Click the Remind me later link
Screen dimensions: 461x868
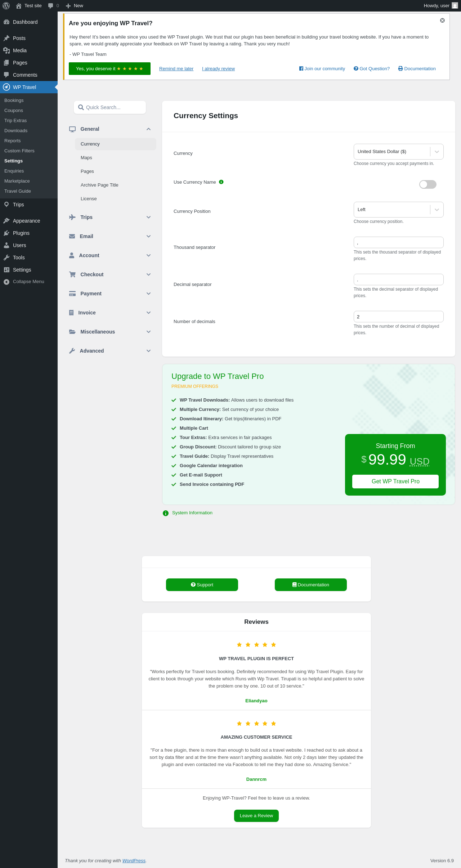point(176,69)
